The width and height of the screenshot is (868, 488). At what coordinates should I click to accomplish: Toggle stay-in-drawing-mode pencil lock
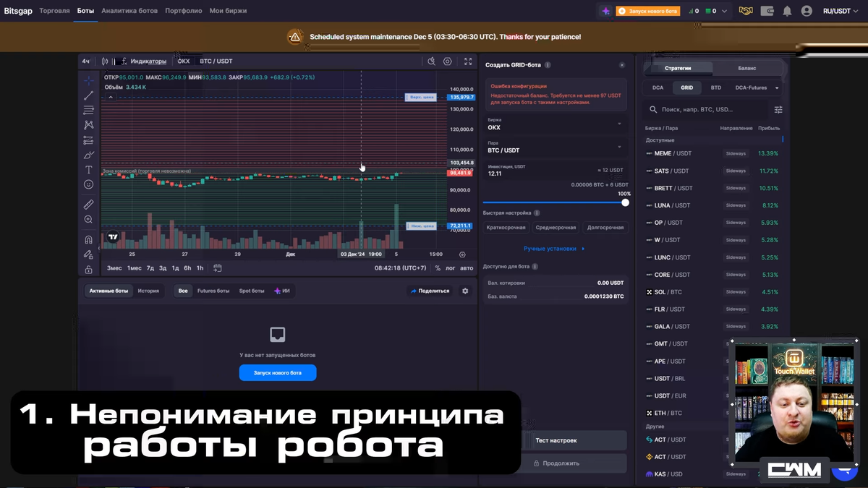[x=88, y=254]
